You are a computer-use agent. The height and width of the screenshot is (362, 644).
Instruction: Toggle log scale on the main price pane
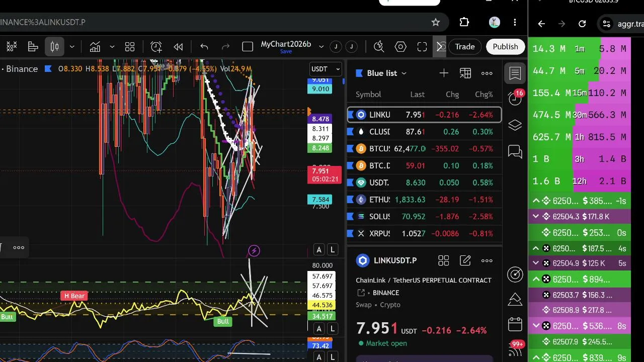[332, 250]
